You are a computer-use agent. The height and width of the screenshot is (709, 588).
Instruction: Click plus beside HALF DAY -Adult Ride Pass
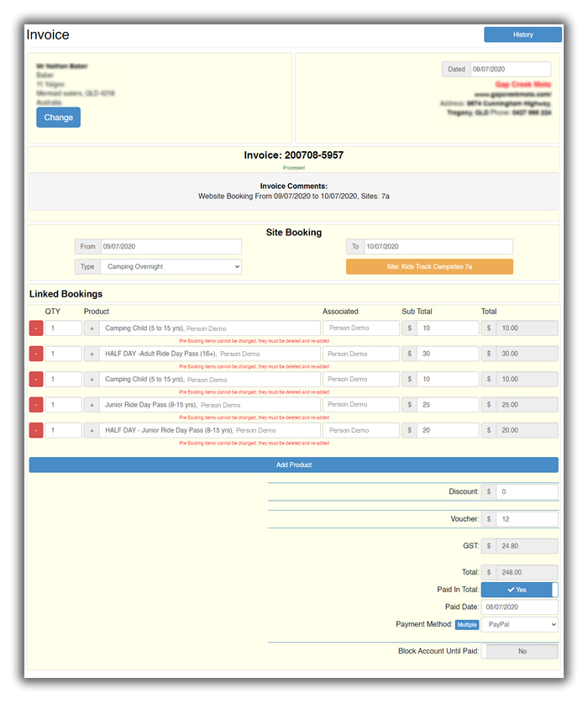click(x=92, y=354)
